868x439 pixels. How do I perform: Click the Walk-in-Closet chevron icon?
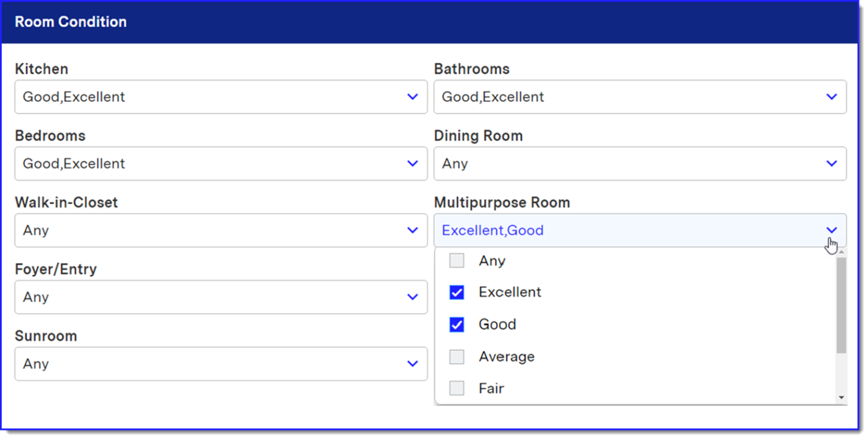click(x=412, y=231)
